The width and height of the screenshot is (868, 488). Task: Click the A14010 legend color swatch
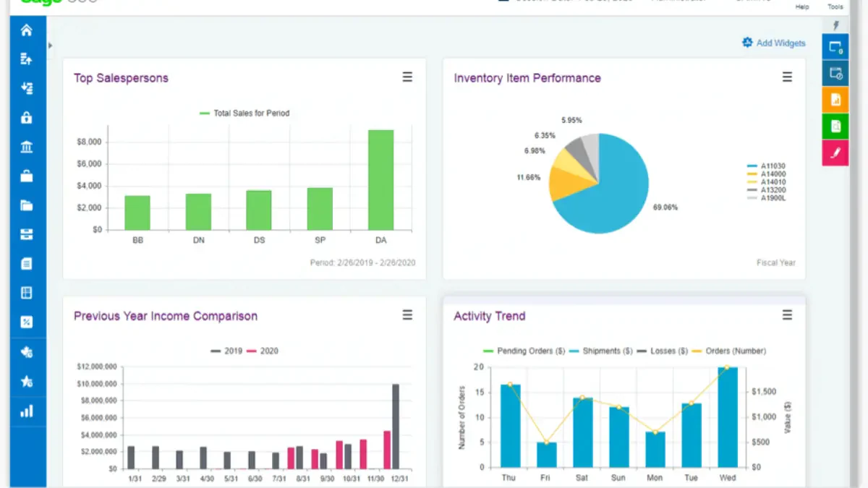752,182
